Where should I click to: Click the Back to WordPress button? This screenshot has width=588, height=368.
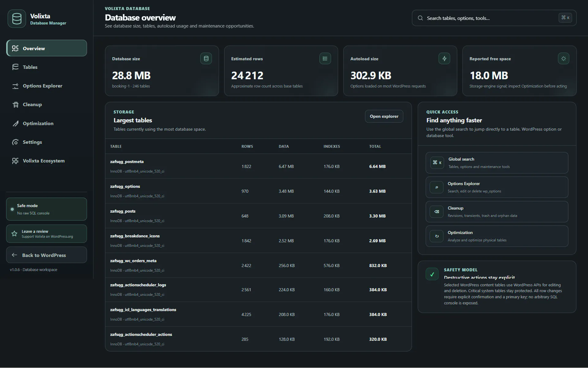point(47,255)
